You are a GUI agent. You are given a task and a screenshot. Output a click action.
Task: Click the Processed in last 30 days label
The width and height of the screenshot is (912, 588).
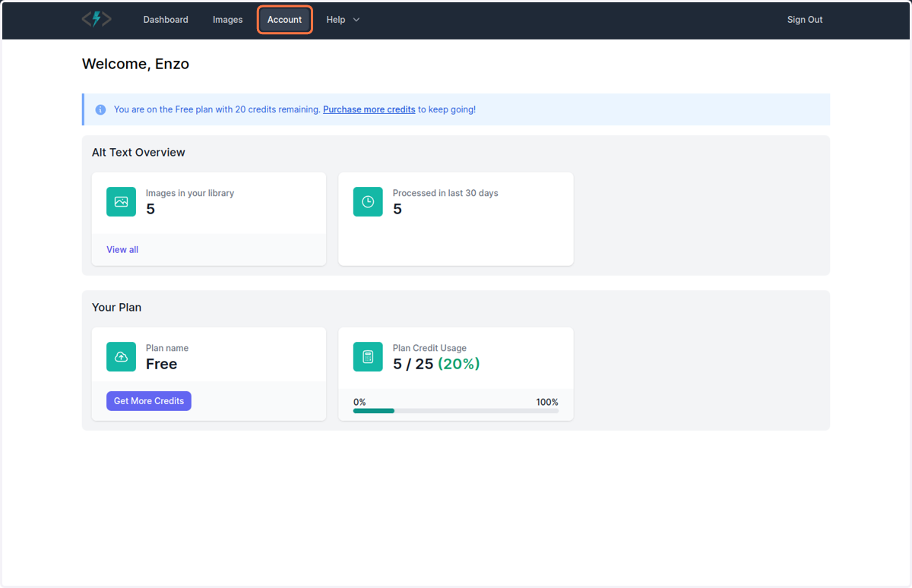[x=445, y=193]
